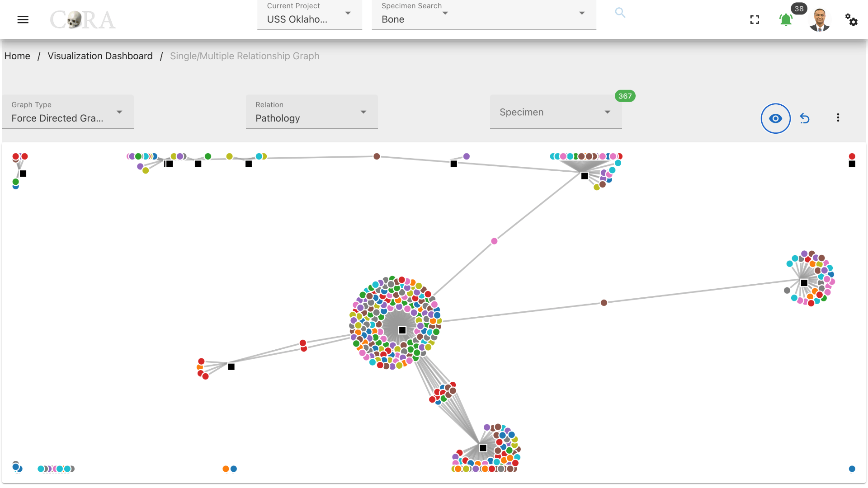Viewport: 868px width, 488px height.
Task: Open the notifications bell with badge 38
Action: (786, 20)
